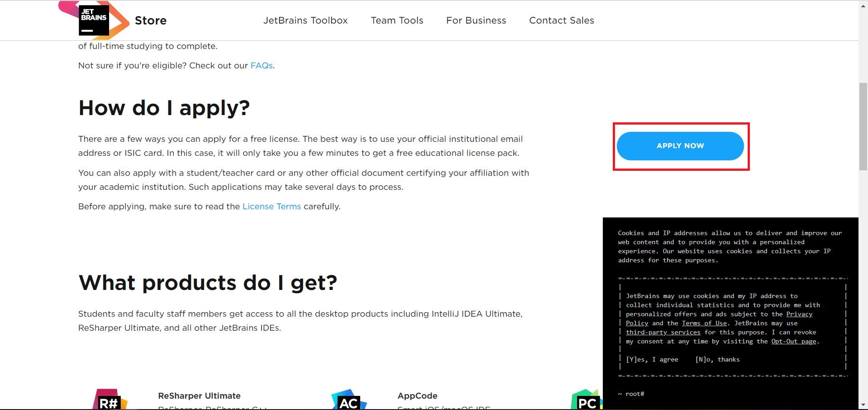
Task: Click the APPLY NOW button
Action: click(680, 146)
